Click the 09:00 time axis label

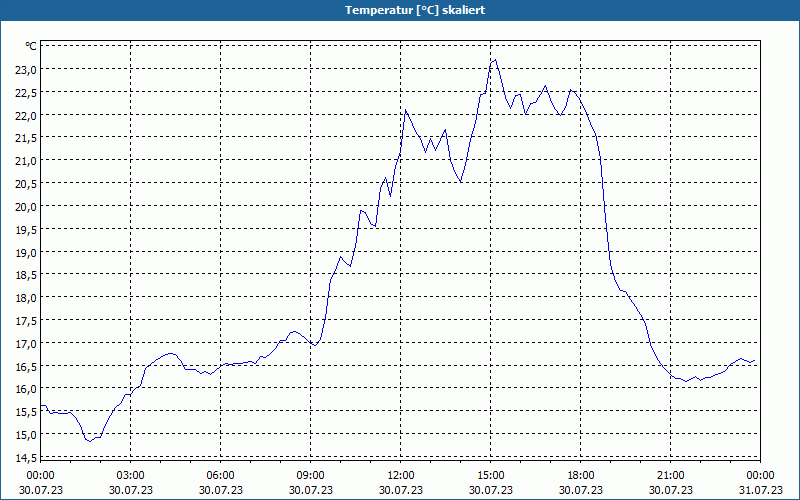311,476
